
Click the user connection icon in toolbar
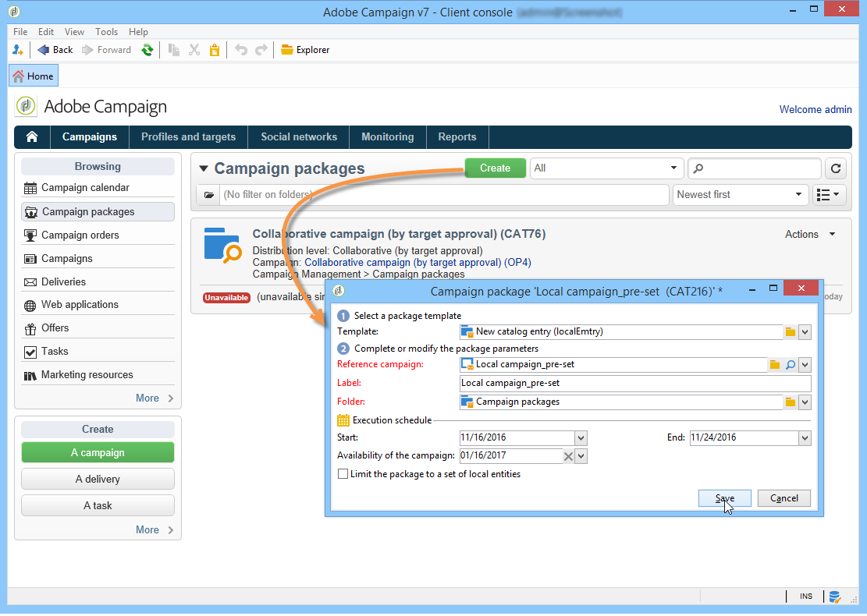pyautogui.click(x=18, y=50)
